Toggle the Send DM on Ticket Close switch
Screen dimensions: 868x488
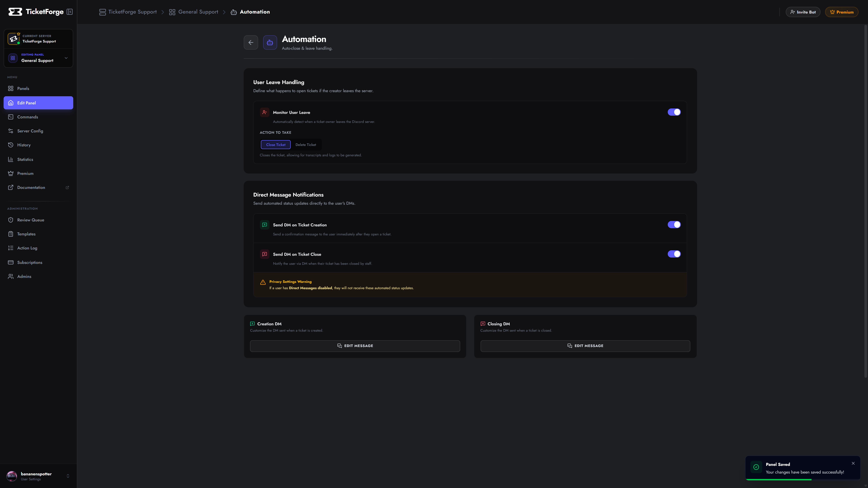674,254
